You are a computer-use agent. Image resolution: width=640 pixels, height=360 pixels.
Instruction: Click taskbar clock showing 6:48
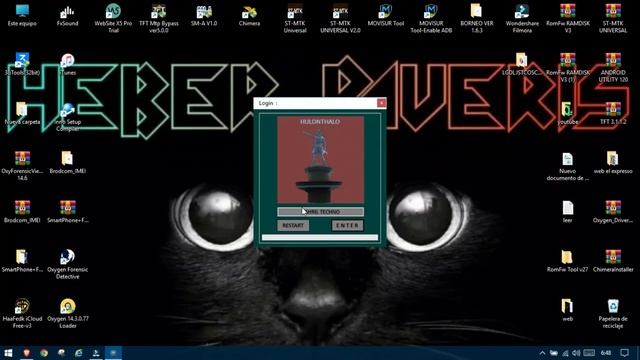point(606,353)
